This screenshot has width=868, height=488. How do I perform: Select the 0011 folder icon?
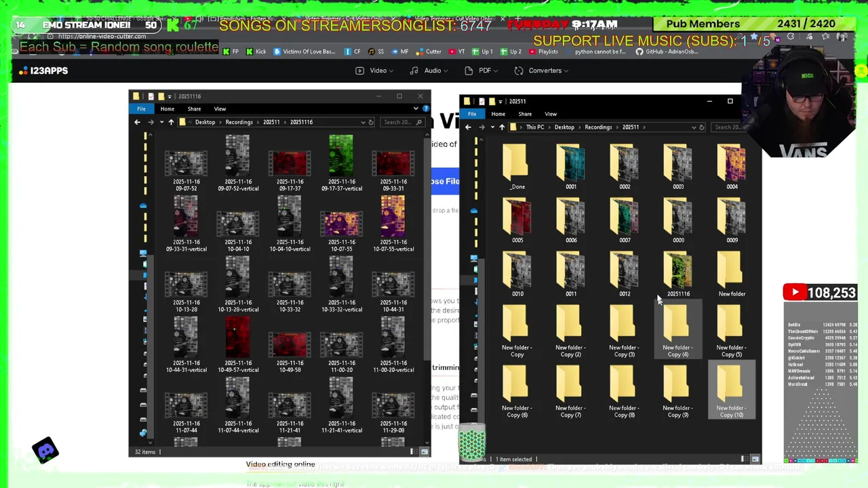pos(570,270)
